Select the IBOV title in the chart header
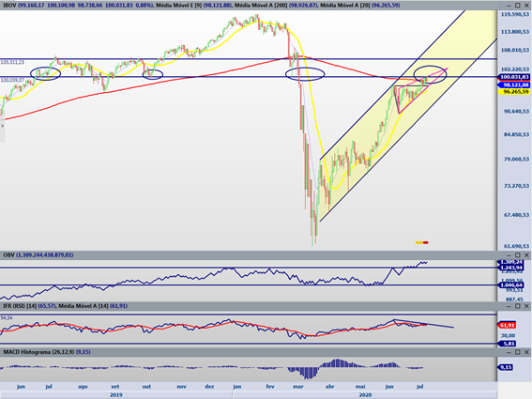This screenshot has height=399, width=532. [x=9, y=6]
